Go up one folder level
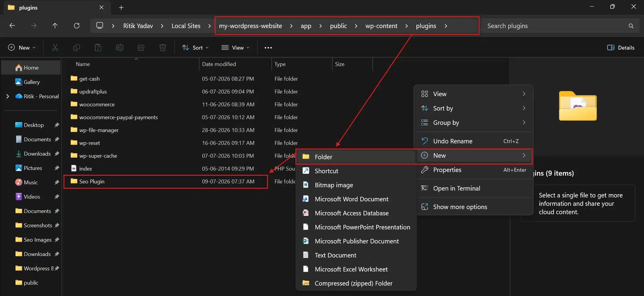 pyautogui.click(x=55, y=26)
